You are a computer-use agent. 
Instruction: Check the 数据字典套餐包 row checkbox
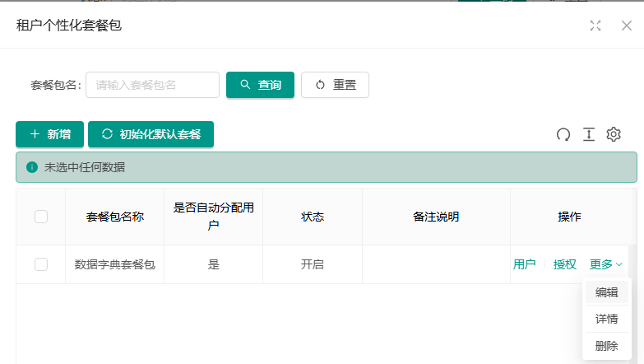pos(41,264)
